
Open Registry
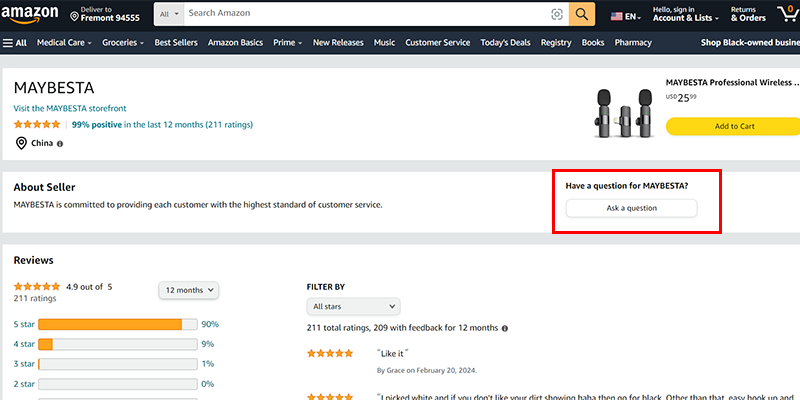click(556, 43)
